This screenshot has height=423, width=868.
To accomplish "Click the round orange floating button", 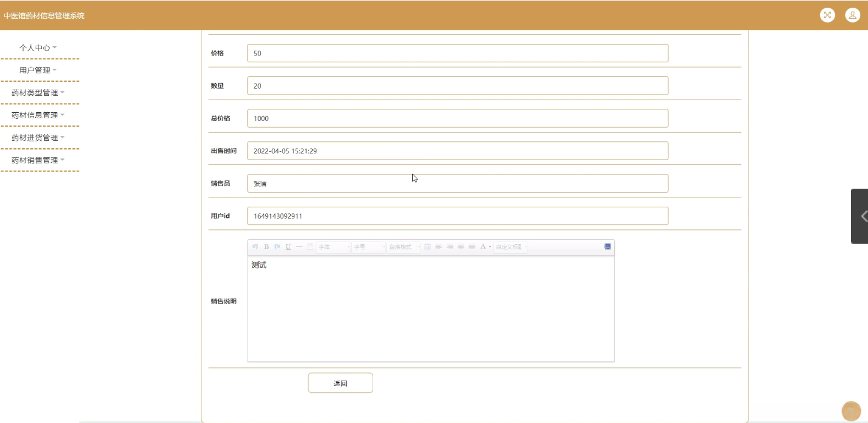I will coord(851,411).
